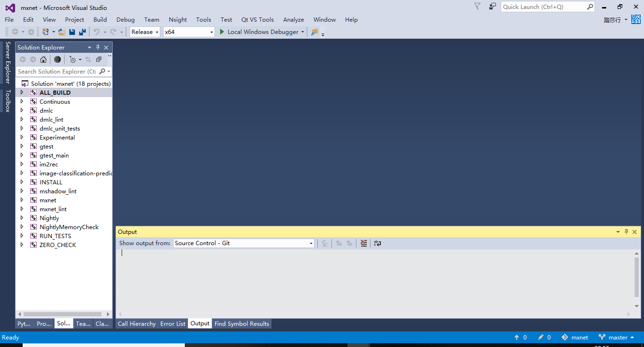Screen dimensions: 644x347
Task: Click the Notifications filter flag icon
Action: tap(478, 7)
